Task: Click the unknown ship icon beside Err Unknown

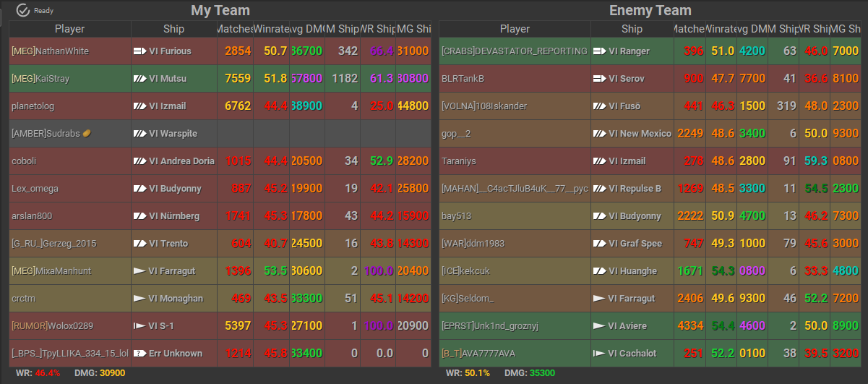Action: coord(139,354)
